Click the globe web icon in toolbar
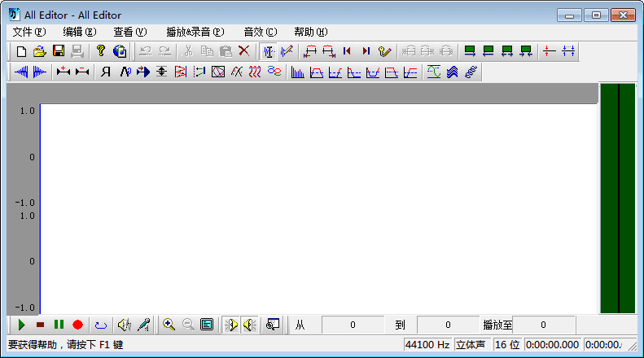Viewport: 644px width, 358px height. point(120,51)
